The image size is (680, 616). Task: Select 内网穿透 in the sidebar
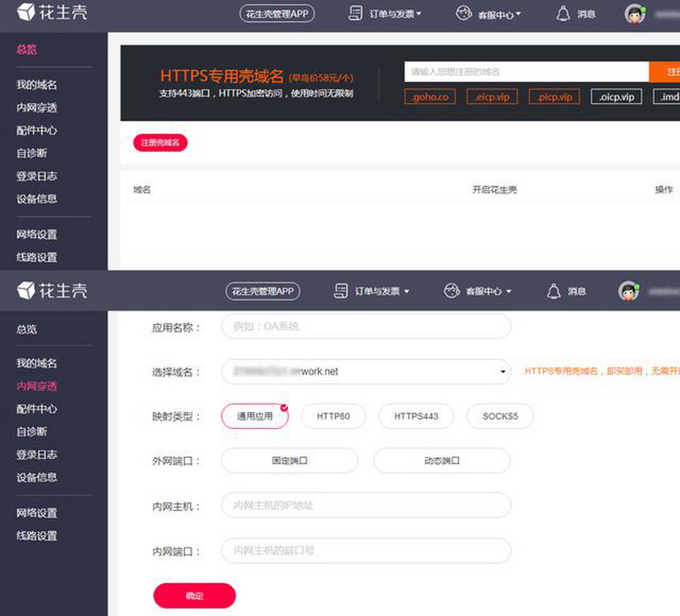pyautogui.click(x=36, y=386)
